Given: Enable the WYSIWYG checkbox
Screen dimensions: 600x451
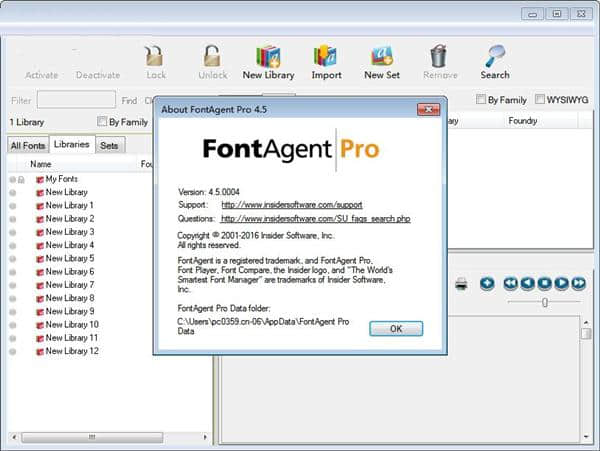Looking at the screenshot, I should (x=540, y=100).
